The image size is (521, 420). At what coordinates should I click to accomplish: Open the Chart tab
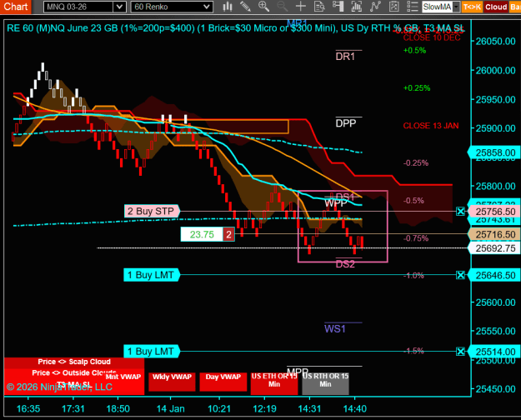tap(15, 7)
